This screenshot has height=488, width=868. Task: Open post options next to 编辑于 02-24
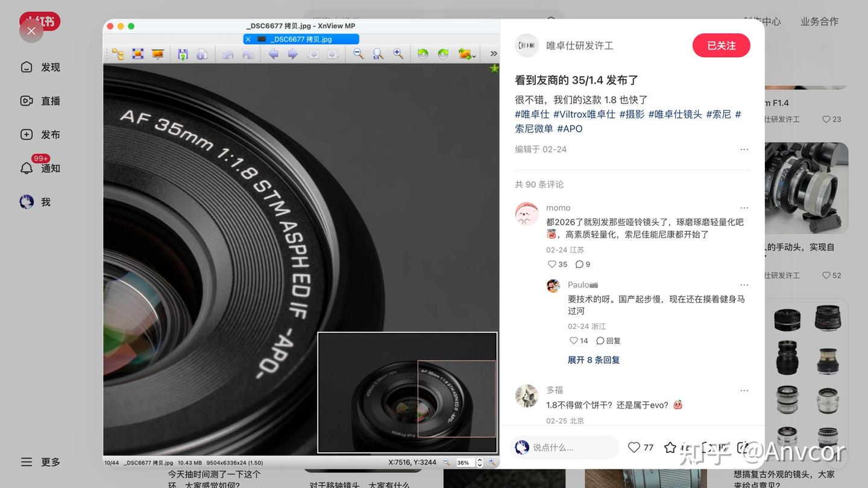744,149
